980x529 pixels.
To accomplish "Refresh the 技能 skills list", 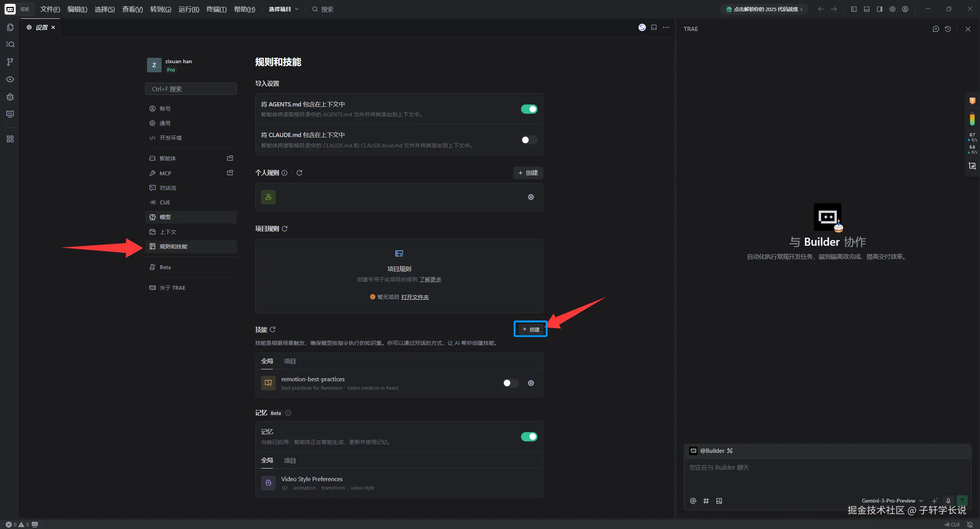I will [x=273, y=329].
